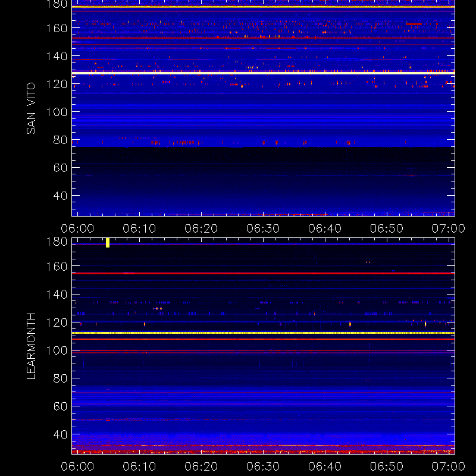
Task: Select San Vito plot's 100 frequency label
Action: (57, 112)
